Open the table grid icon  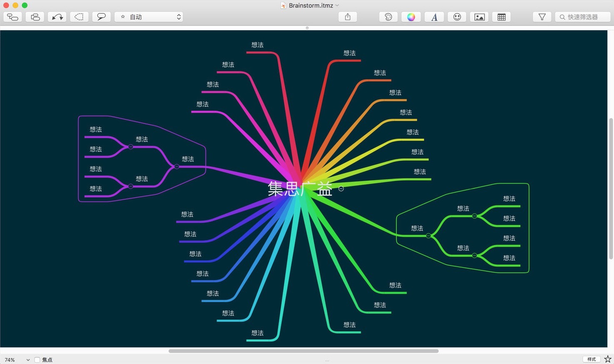(502, 17)
